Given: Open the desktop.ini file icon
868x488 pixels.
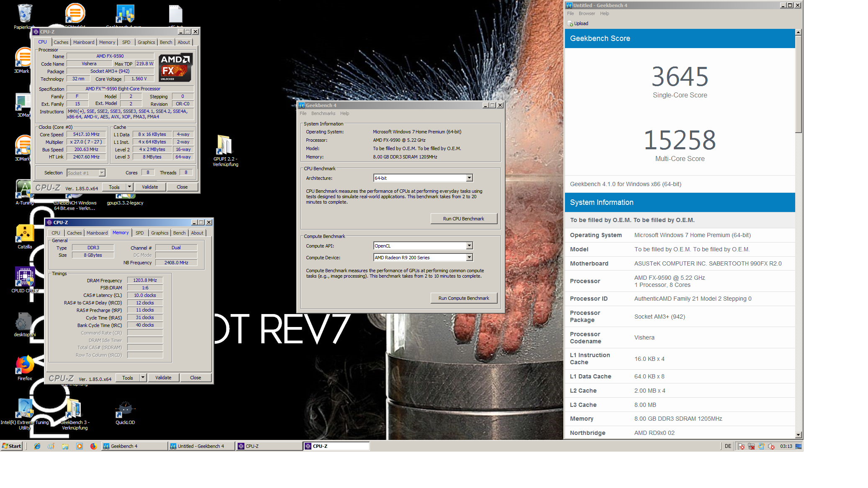Looking at the screenshot, I should click(x=23, y=322).
